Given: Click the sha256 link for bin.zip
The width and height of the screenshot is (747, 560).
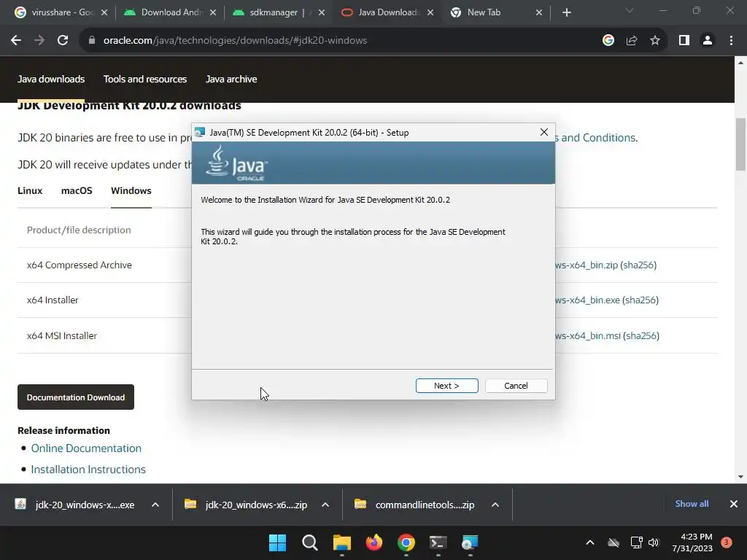Looking at the screenshot, I should (638, 265).
